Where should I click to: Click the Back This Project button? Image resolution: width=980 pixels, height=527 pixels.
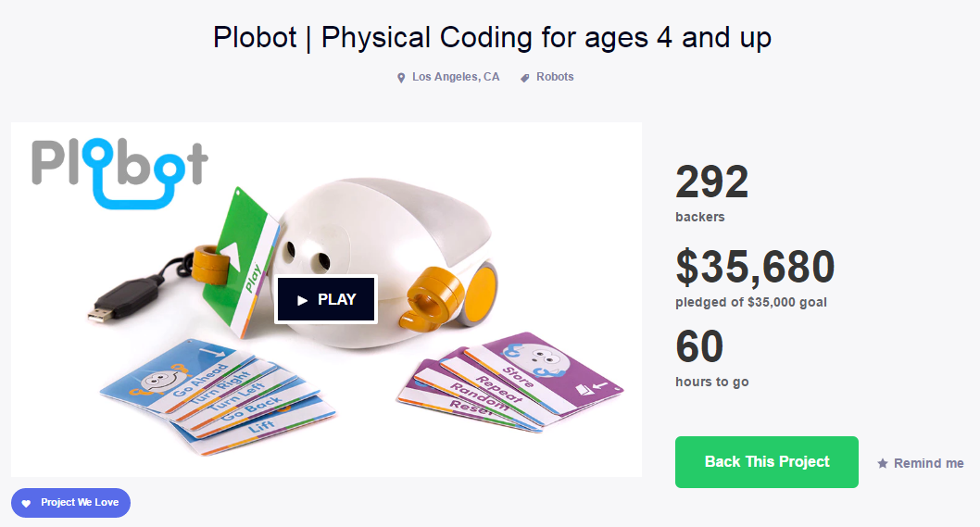point(767,461)
